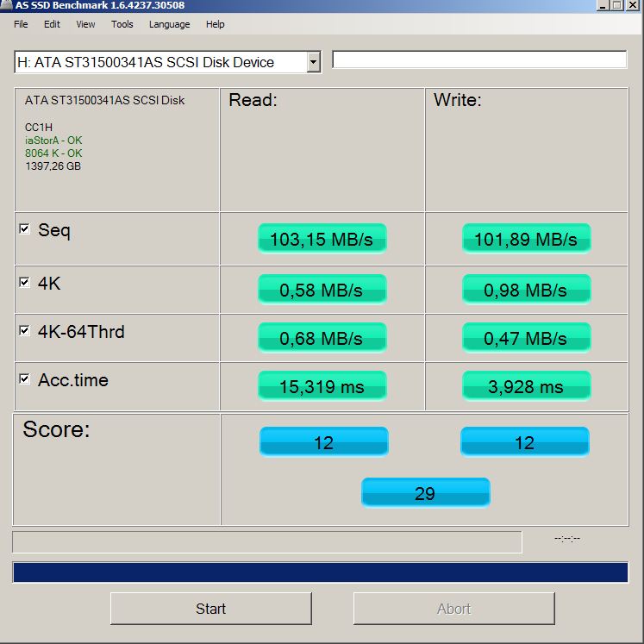The width and height of the screenshot is (644, 644).
Task: Open the Help menu
Action: pyautogui.click(x=216, y=24)
